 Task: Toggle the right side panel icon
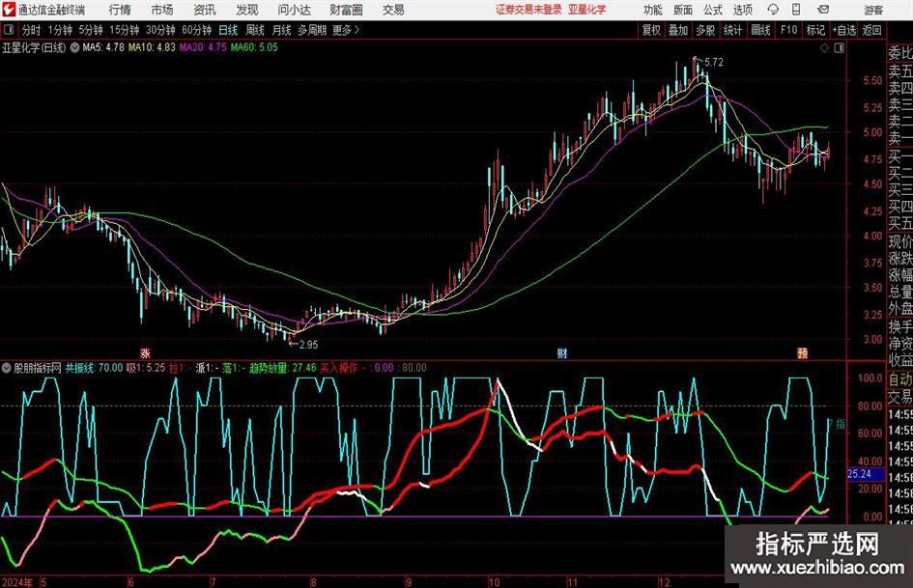click(839, 48)
